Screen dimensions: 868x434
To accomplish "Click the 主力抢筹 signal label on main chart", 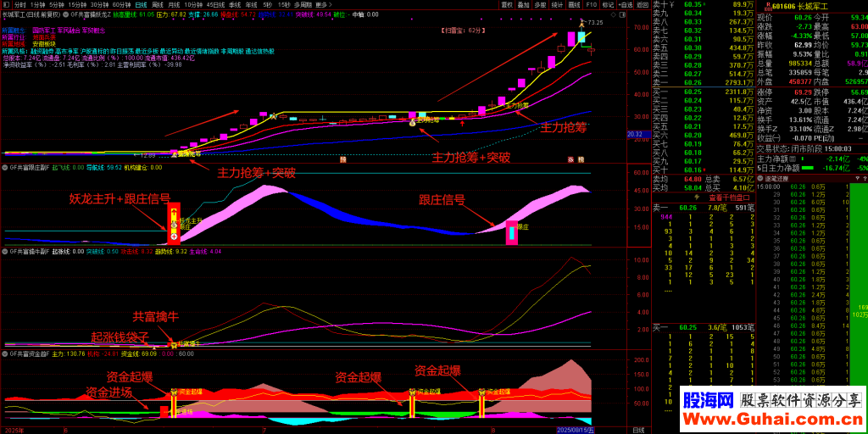I will point(518,104).
